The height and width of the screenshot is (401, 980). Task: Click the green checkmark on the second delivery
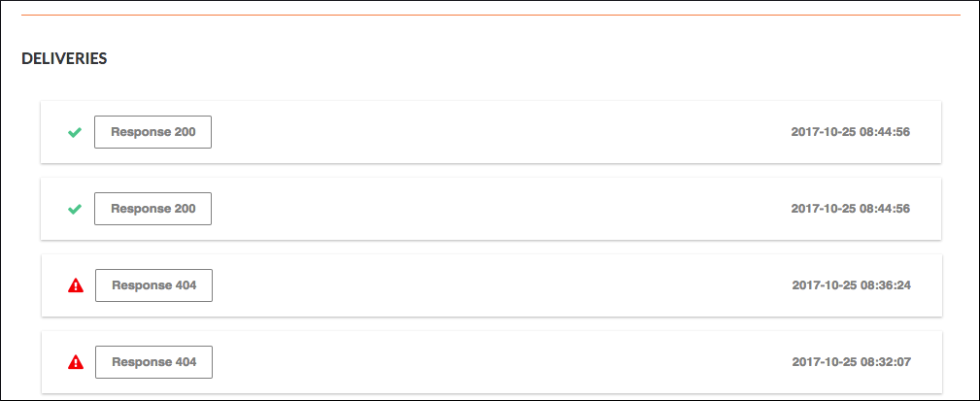tap(74, 209)
